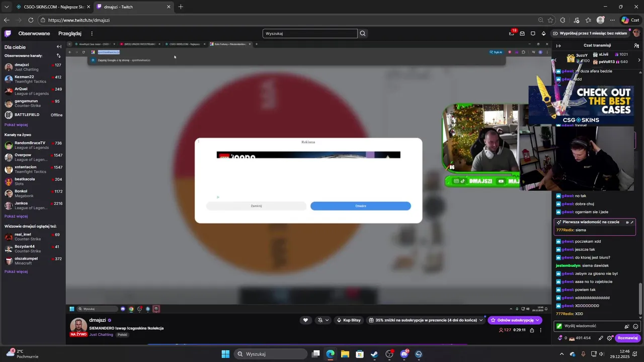Select the dmajszi - Twitch tab
Image resolution: width=644 pixels, height=362 pixels.
(x=133, y=7)
